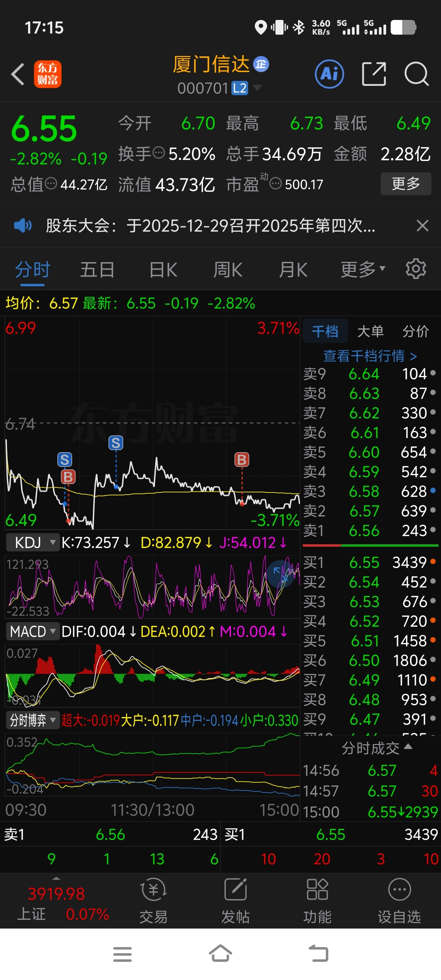Tap the 总值 info circle icon
This screenshot has width=441, height=980.
click(x=51, y=184)
